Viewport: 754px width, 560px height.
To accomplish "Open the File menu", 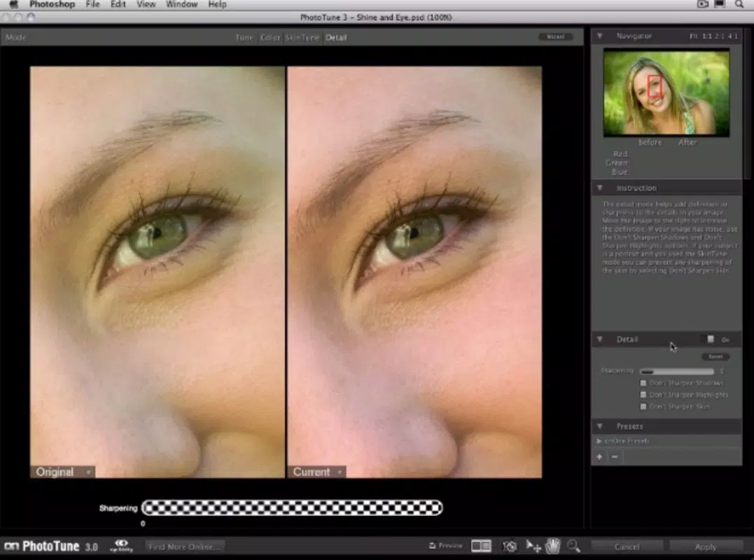I will tap(93, 4).
